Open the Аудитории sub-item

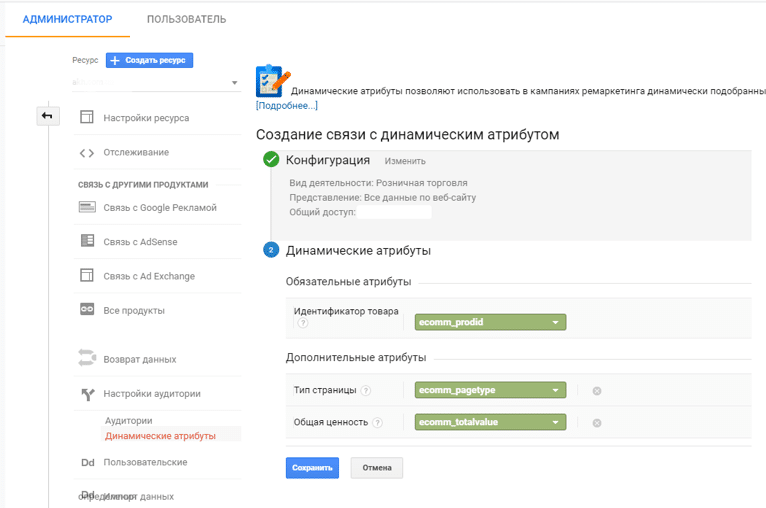tap(128, 421)
